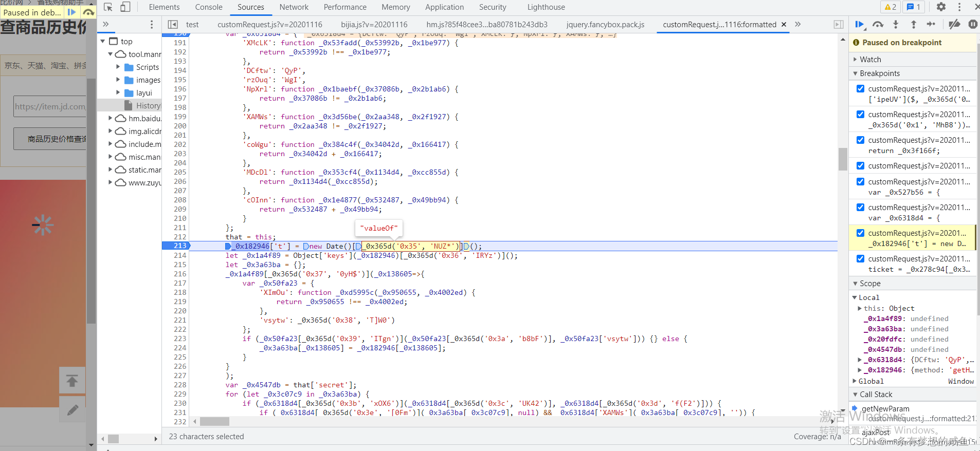
Task: Open DevTools settings gear
Action: click(x=941, y=7)
